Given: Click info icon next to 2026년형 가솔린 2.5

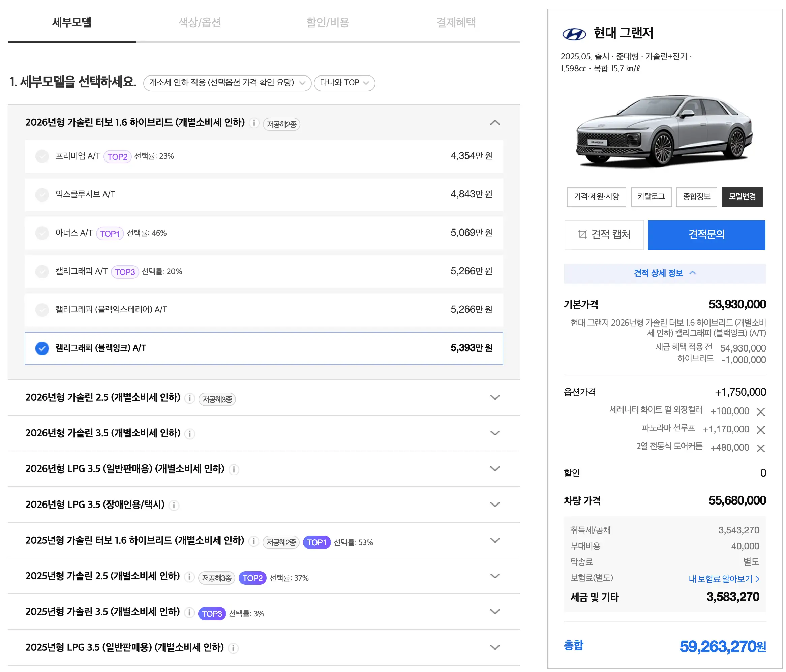Looking at the screenshot, I should click(189, 399).
